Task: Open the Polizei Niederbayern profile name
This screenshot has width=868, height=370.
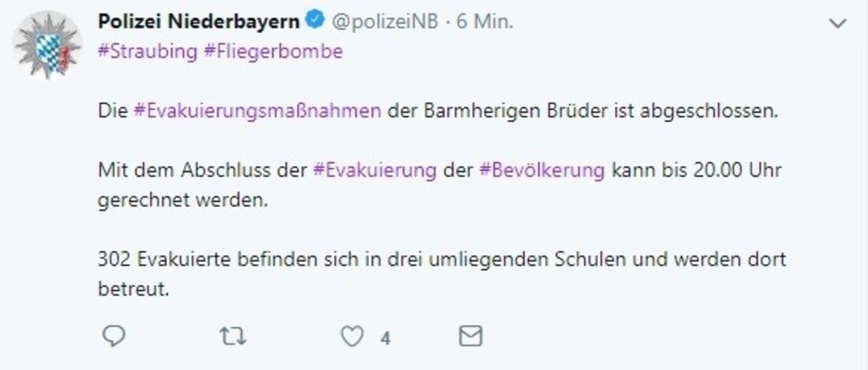Action: tap(198, 22)
